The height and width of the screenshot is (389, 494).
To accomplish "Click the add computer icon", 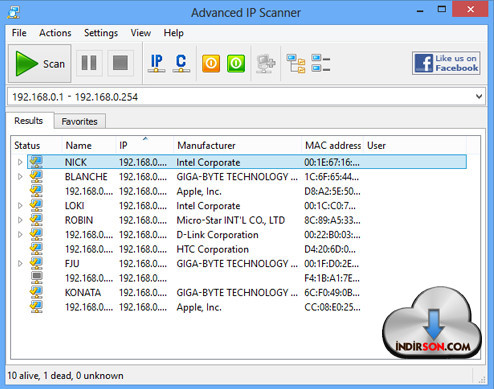I will click(266, 63).
